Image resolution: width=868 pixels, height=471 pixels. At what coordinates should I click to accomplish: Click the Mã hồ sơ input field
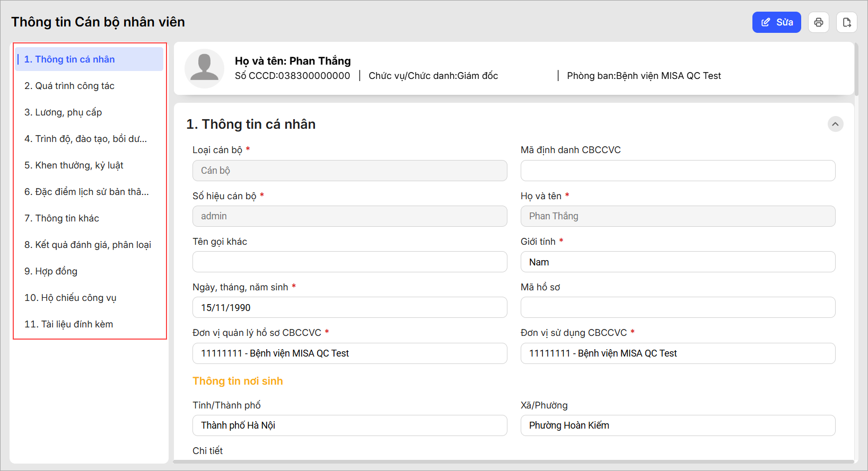pyautogui.click(x=677, y=308)
